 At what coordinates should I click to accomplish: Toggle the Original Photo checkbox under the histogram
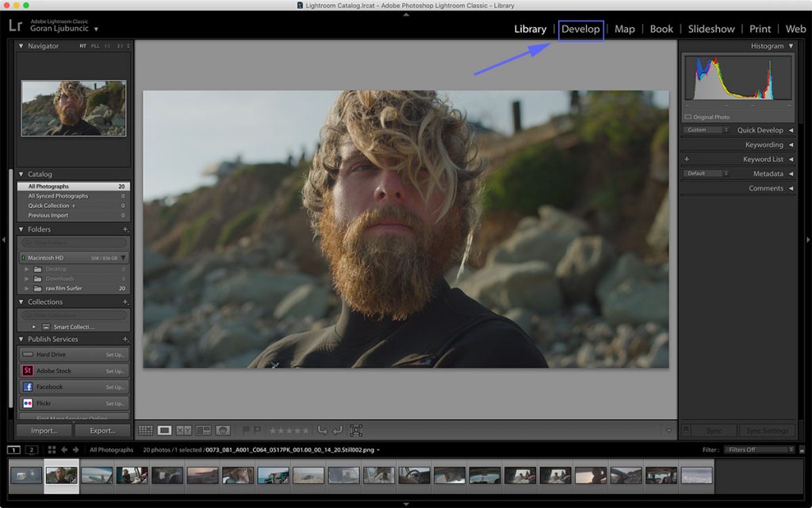(689, 116)
